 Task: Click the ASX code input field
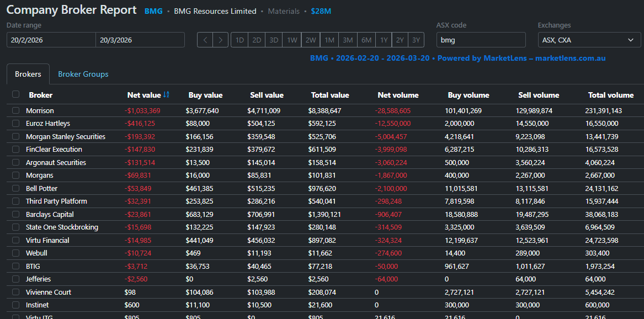[x=481, y=40]
